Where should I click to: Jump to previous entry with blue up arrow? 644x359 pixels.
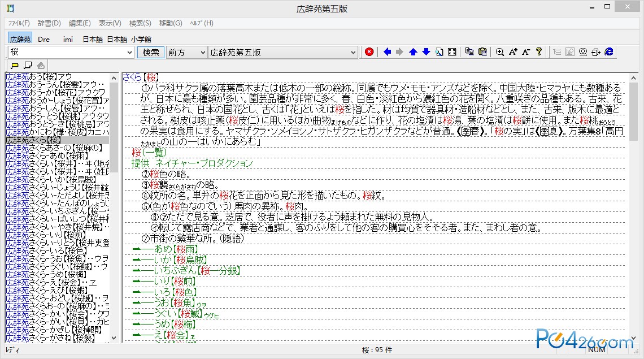[413, 52]
